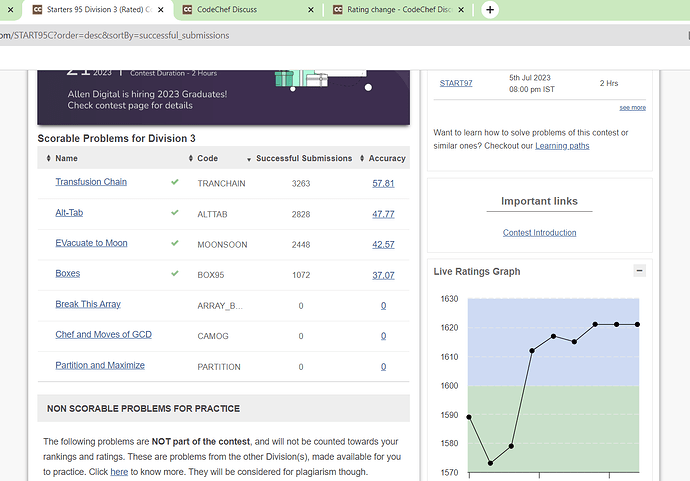Close the CodeChef Discuss tab
690x481 pixels.
[311, 10]
